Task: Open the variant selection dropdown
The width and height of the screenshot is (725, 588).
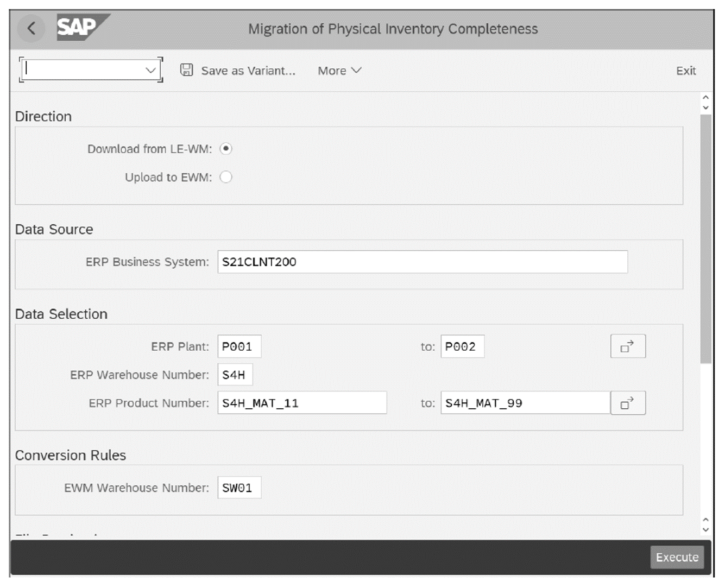Action: [x=150, y=69]
